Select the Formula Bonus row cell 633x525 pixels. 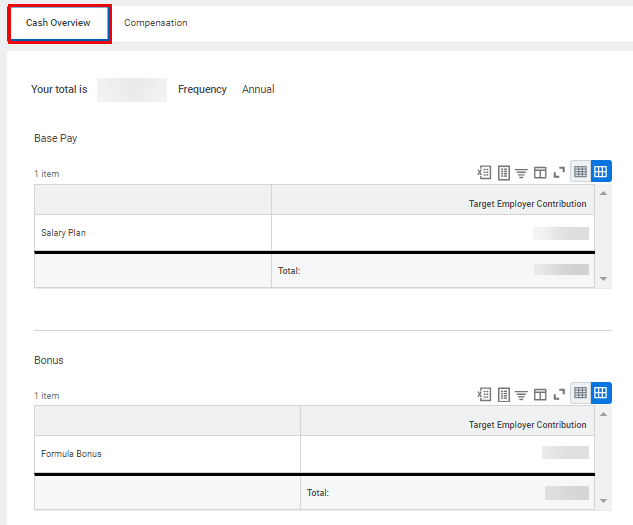click(166, 454)
